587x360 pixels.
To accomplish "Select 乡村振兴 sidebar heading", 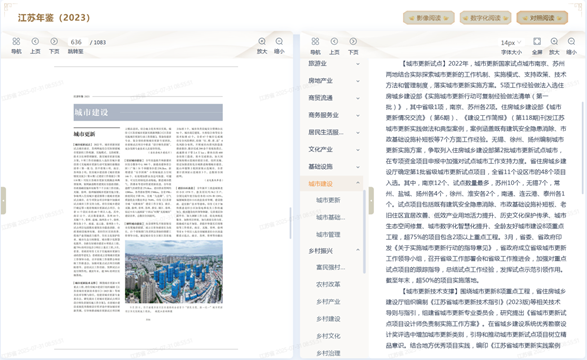I will (x=320, y=251).
